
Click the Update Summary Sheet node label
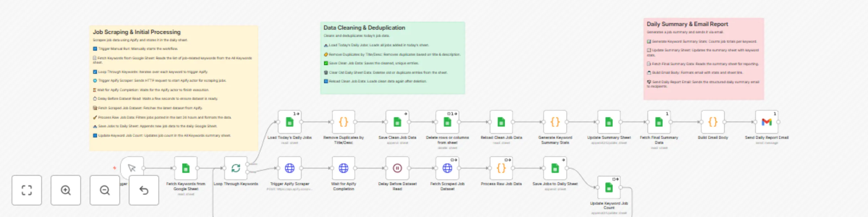point(609,138)
